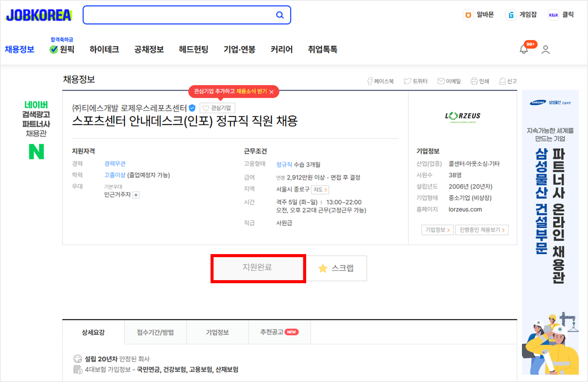Visit the lorzeus.com homepage link
This screenshot has width=588, height=382.
[x=465, y=209]
